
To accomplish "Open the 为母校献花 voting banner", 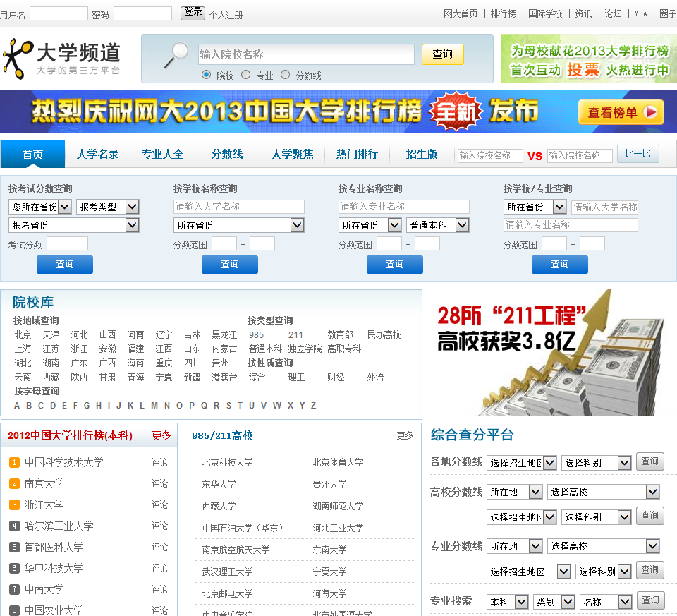I will tap(589, 59).
